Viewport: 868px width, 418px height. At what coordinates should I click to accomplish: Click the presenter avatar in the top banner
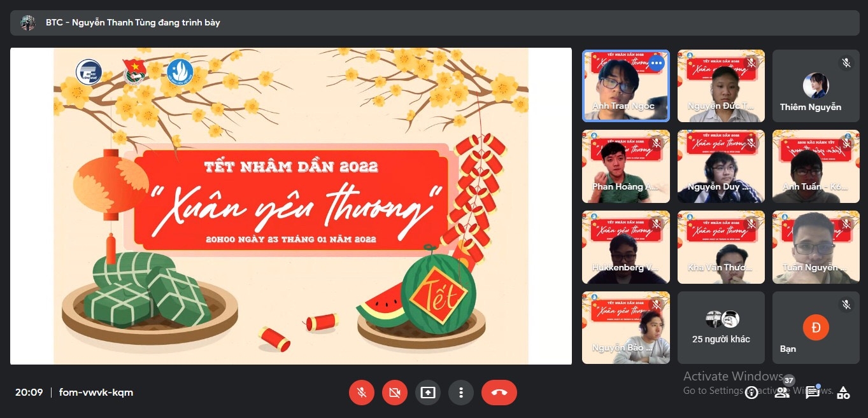point(27,23)
